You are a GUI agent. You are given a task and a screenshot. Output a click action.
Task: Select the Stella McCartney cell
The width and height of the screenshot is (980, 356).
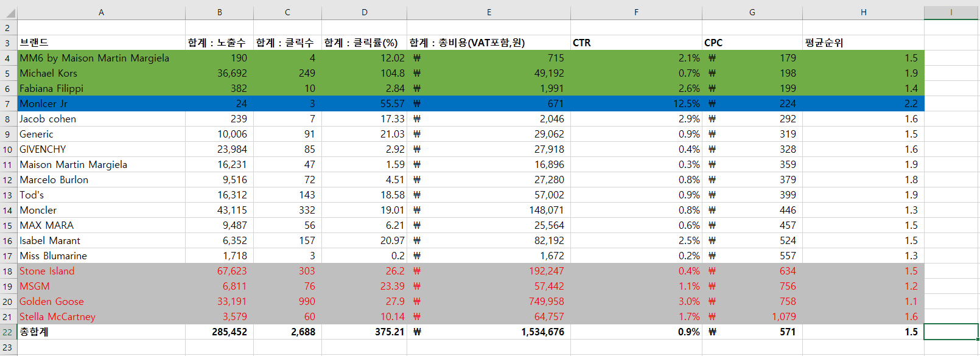tap(101, 316)
